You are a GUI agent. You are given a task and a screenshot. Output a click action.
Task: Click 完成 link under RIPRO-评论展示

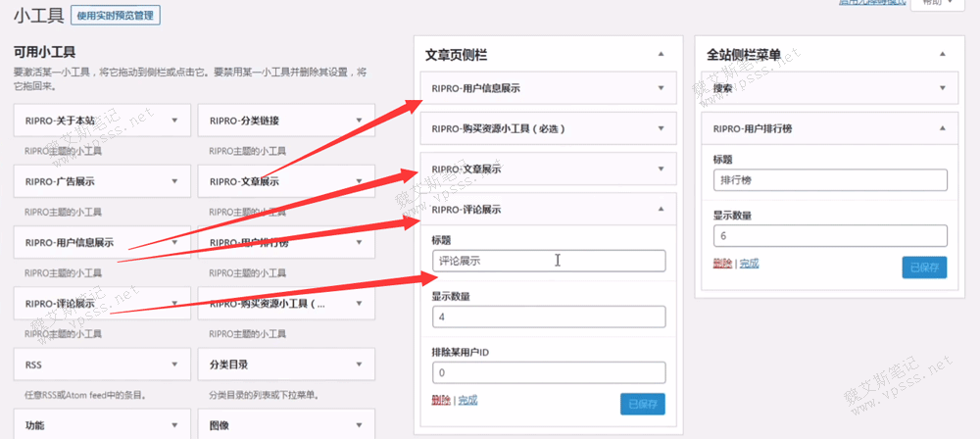point(467,400)
